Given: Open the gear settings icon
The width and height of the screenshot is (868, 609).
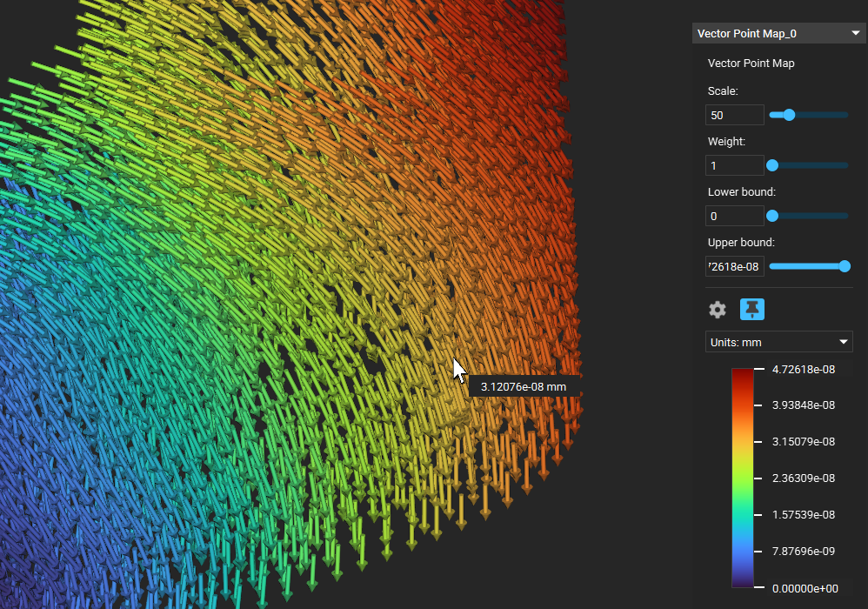Looking at the screenshot, I should 718,310.
